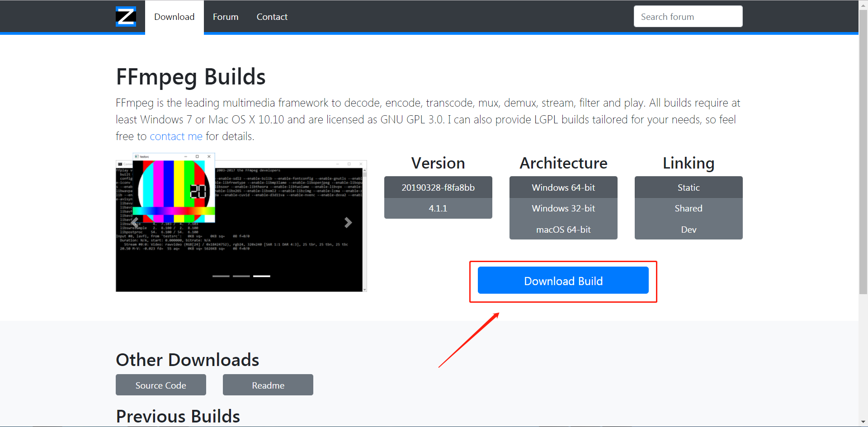The height and width of the screenshot is (427, 868).
Task: Jump to second carousel slide indicator
Action: coord(241,276)
